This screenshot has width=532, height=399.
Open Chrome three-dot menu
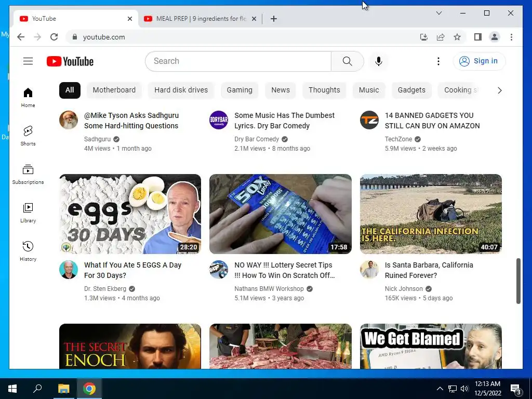tap(511, 37)
